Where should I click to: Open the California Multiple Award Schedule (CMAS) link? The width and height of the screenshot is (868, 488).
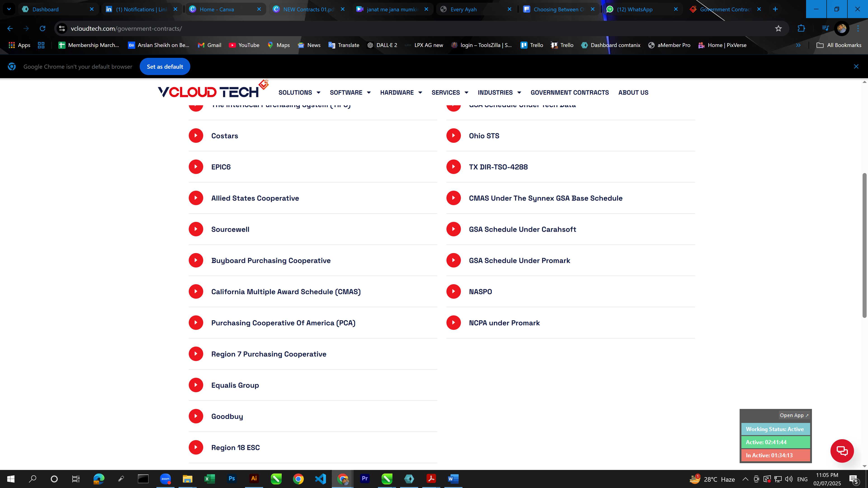tap(286, 292)
